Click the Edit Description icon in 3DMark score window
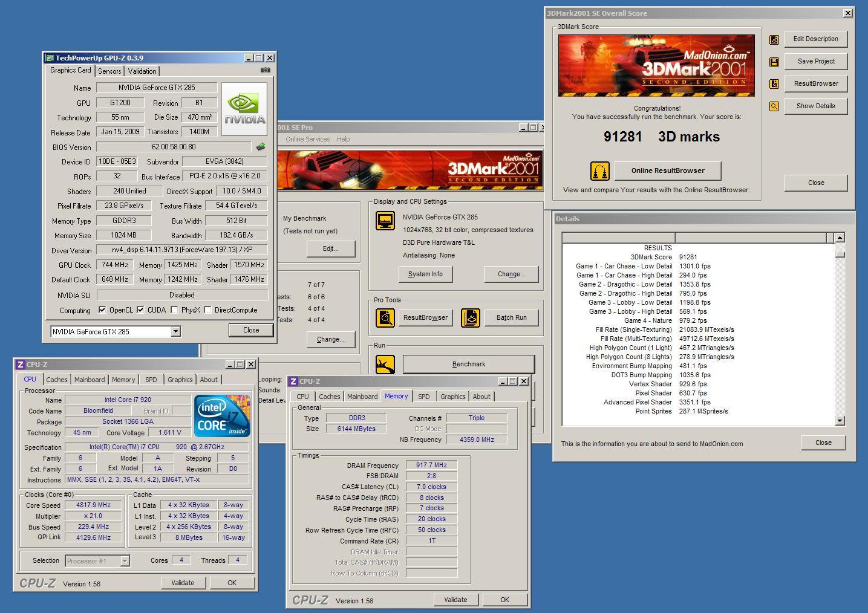Viewport: 868px width, 613px height. click(774, 39)
